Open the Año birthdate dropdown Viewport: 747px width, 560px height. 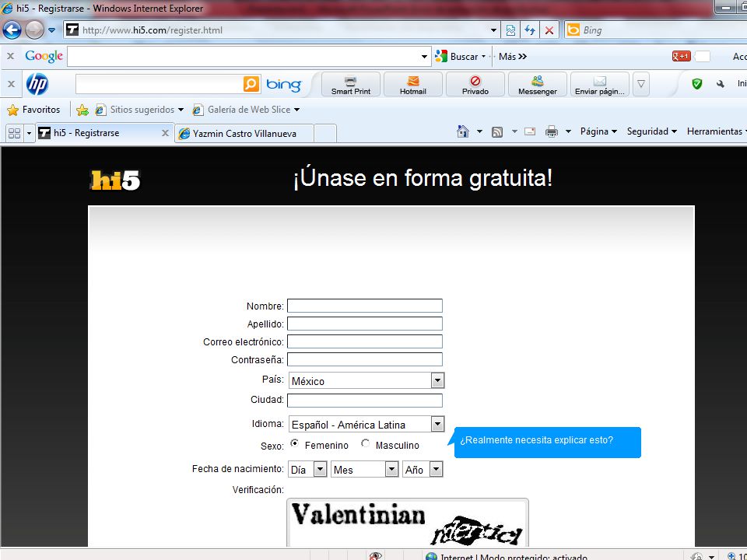pos(423,470)
